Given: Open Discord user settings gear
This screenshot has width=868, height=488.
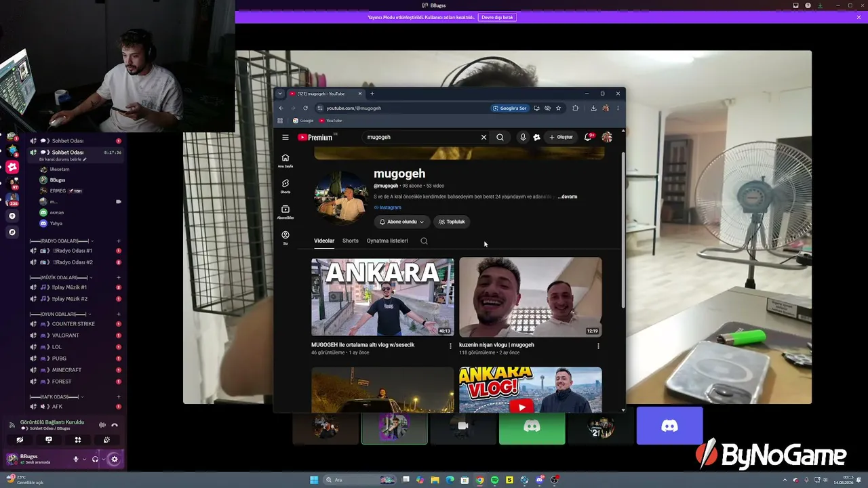Looking at the screenshot, I should (x=114, y=459).
